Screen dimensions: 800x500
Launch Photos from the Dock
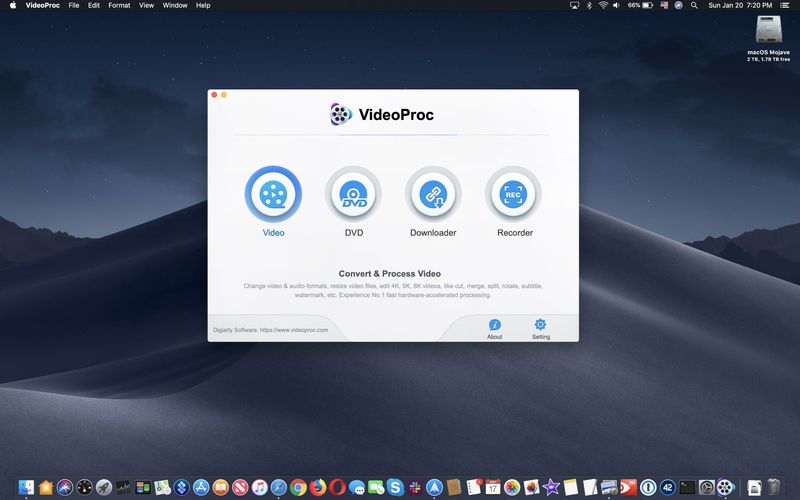coord(512,487)
